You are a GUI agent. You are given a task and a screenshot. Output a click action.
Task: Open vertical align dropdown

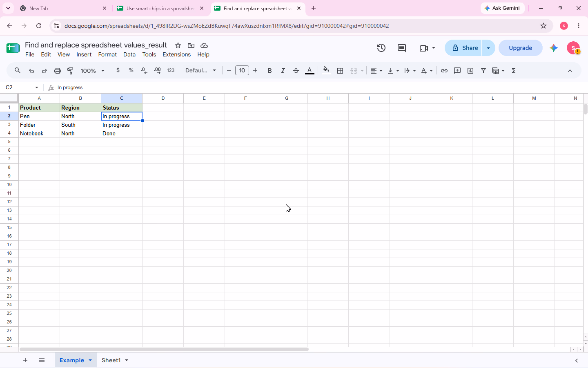click(393, 71)
